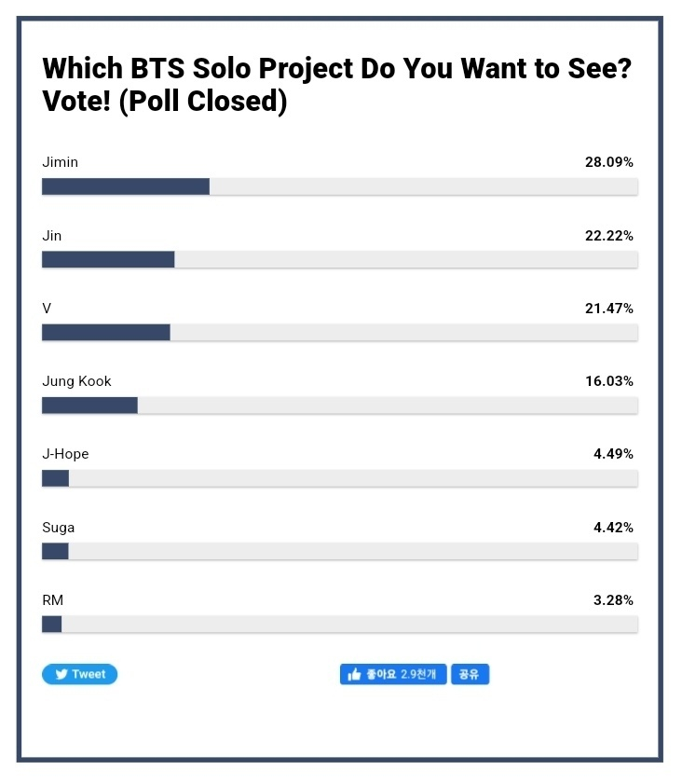Click the 28.09% percentage value
Viewport: 682px width, 784px height.
click(609, 162)
